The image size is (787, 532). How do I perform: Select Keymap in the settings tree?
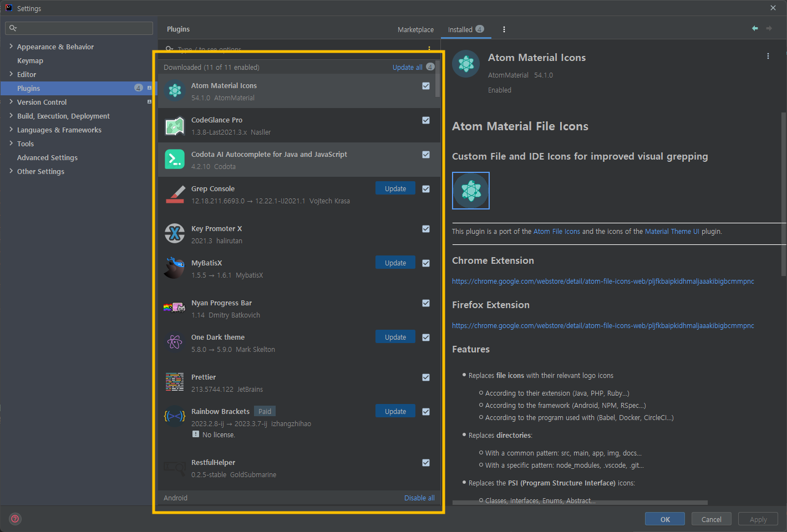click(x=30, y=60)
